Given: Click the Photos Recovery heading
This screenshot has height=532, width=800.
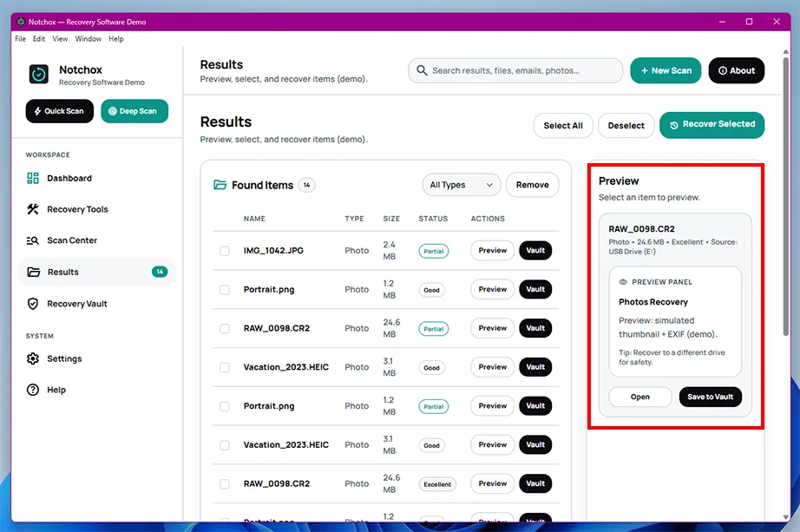Looking at the screenshot, I should point(653,302).
